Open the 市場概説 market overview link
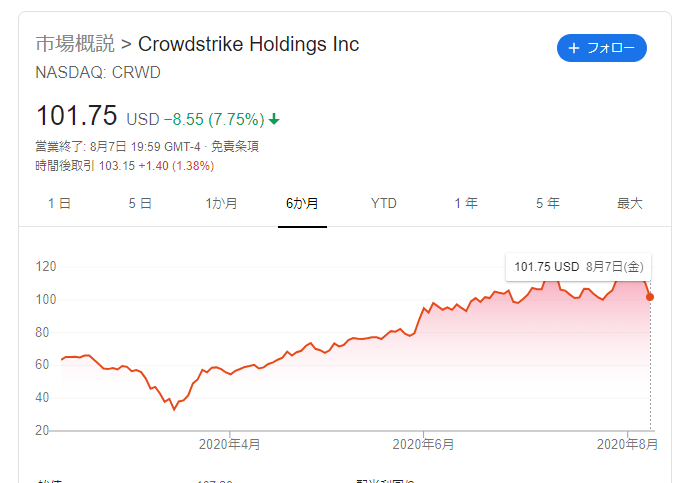Screen dimensions: 688x483 pyautogui.click(x=75, y=44)
